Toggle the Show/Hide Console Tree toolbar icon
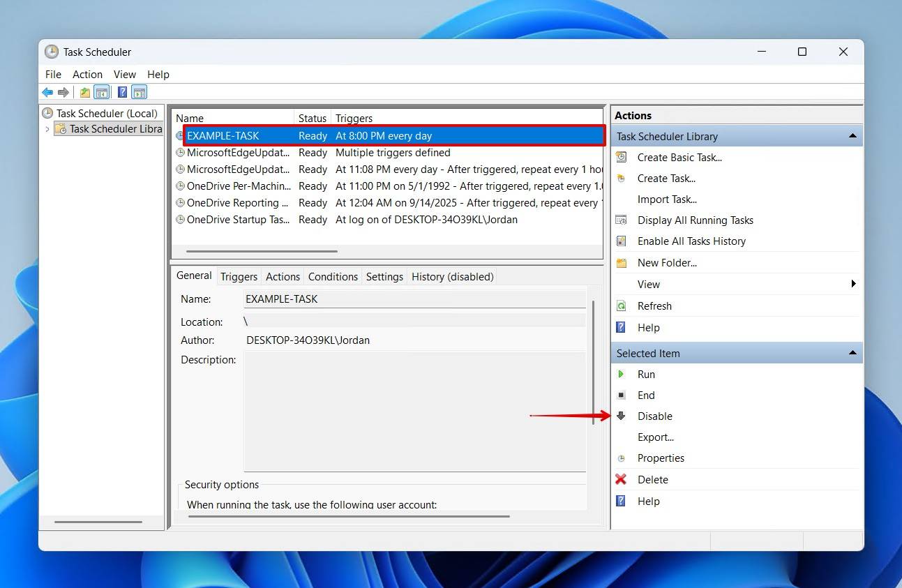The width and height of the screenshot is (902, 588). 102,91
